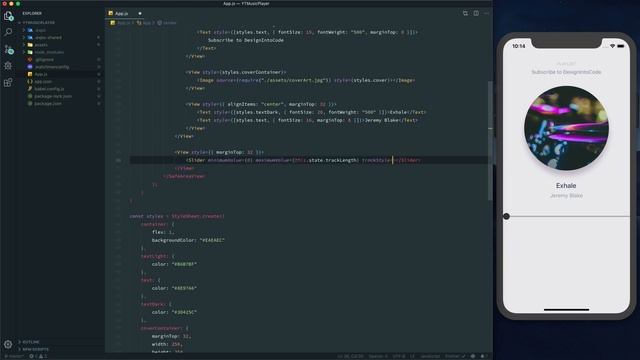The image size is (640, 360).
Task: Switch to the App.js editor tab
Action: [x=125, y=13]
